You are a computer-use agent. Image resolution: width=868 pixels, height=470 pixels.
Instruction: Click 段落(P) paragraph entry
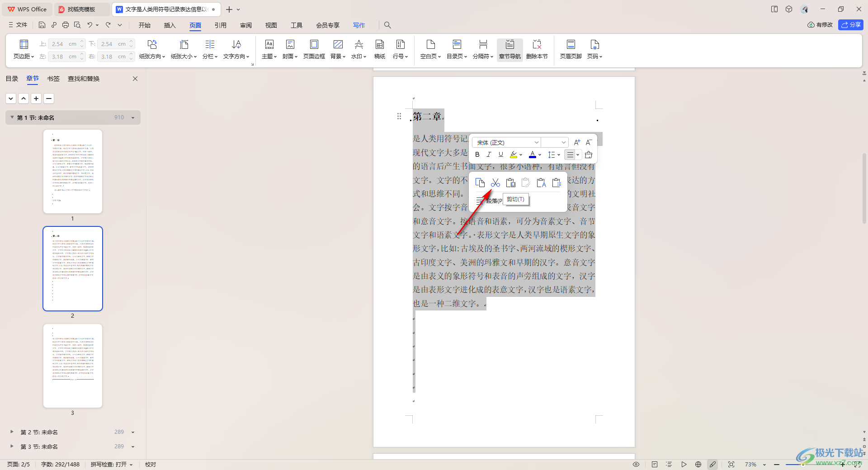point(489,201)
